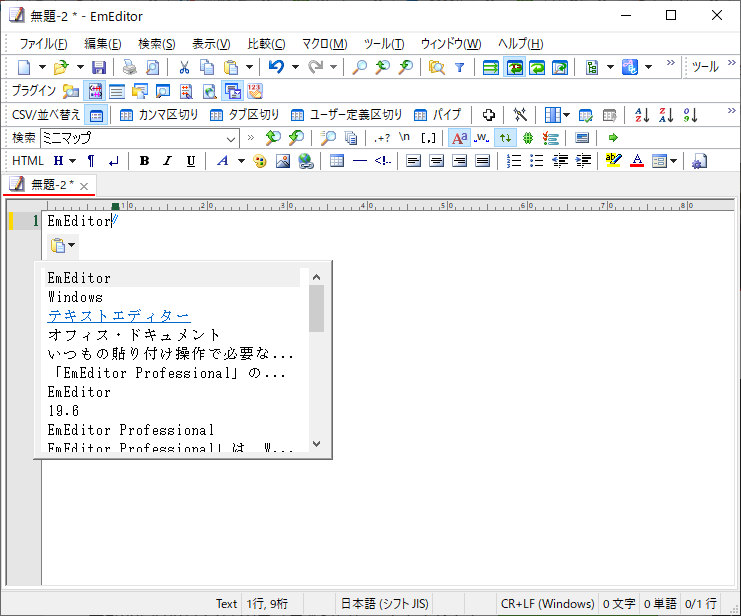
Task: Click the Find magnifier icon
Action: [359, 67]
